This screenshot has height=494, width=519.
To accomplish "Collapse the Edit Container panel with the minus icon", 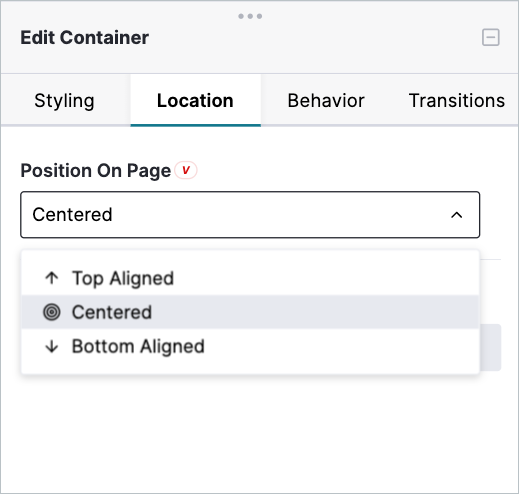I will click(490, 37).
